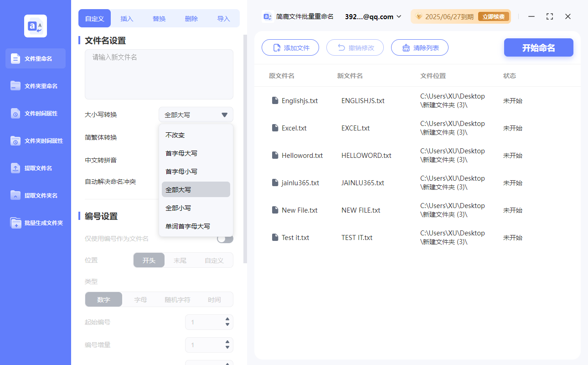Toggle 仅使用编号作为文件名 switch
Viewport: 588px width, 365px height.
coord(225,238)
